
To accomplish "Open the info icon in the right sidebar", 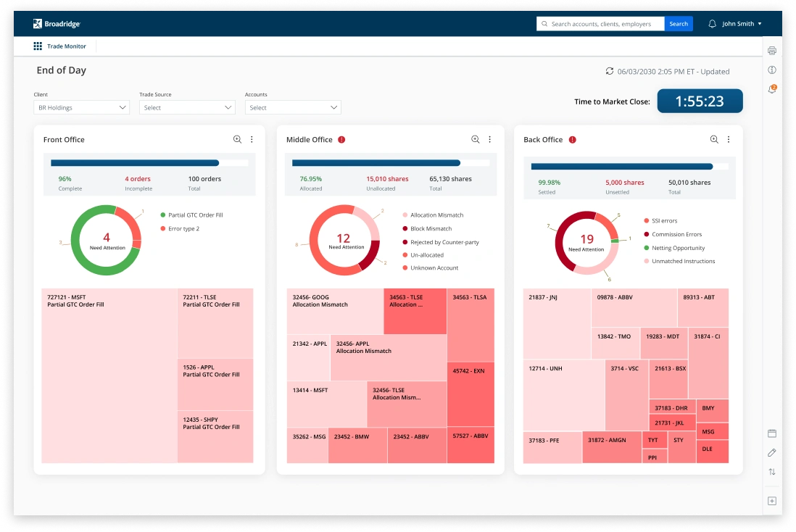I will [x=771, y=70].
